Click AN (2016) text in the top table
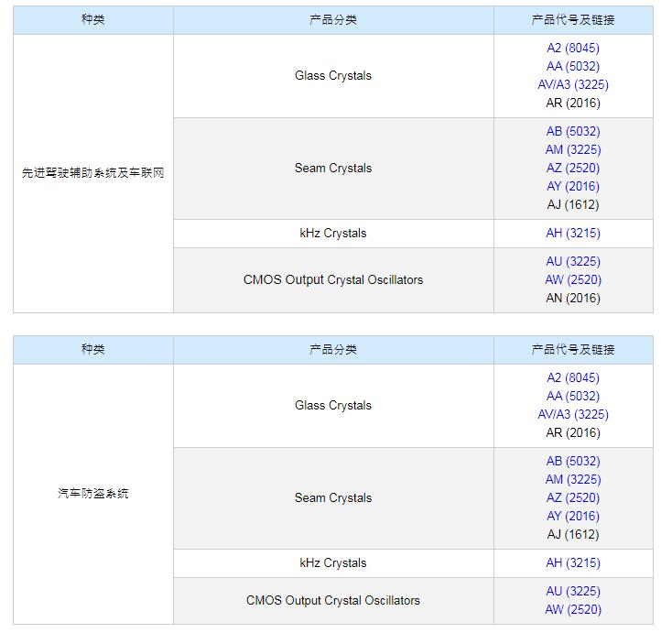The height and width of the screenshot is (633, 672). coord(573,298)
